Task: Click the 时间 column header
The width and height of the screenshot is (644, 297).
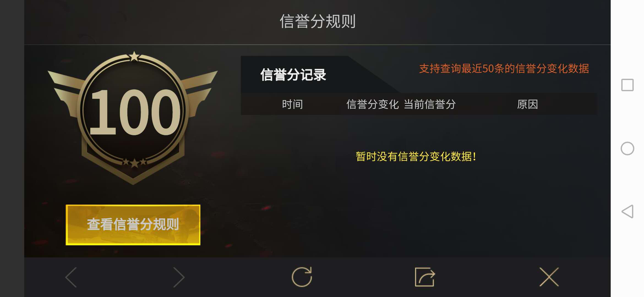Action: (293, 104)
